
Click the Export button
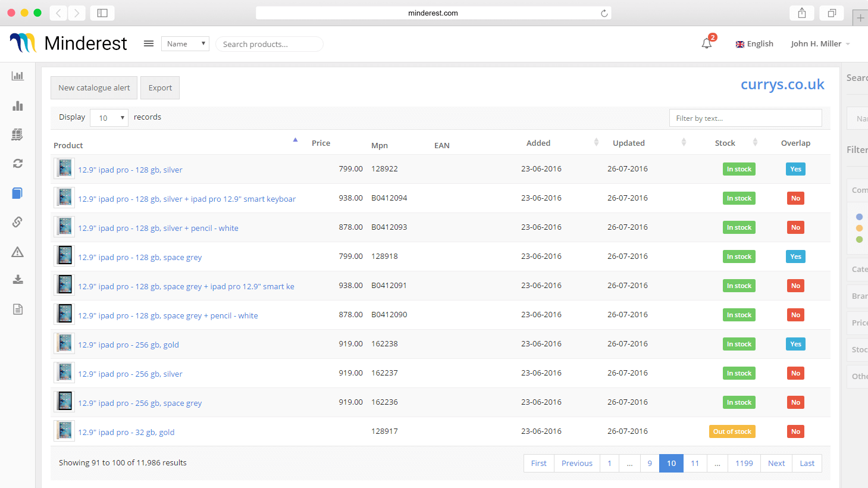[x=160, y=87]
